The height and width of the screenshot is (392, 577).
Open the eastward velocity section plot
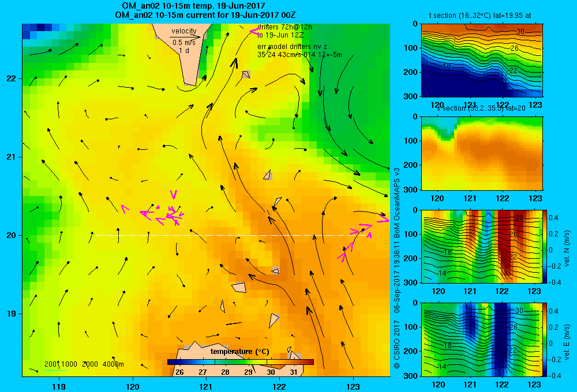pos(482,340)
